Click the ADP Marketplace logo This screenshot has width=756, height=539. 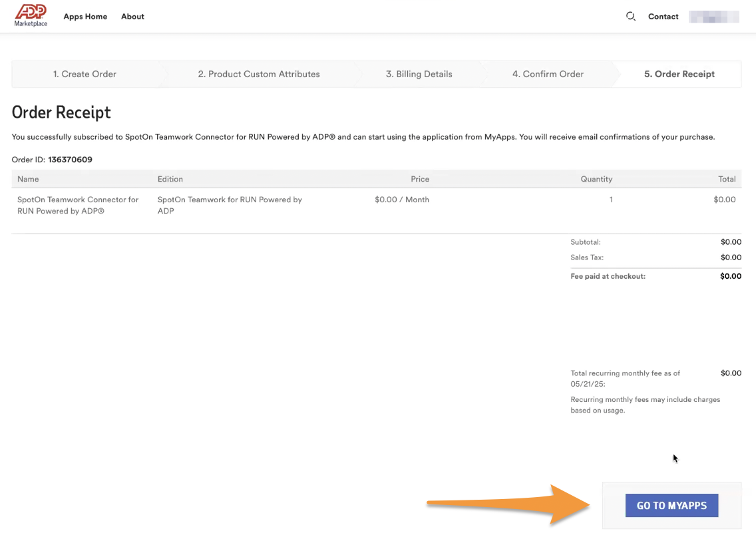[31, 15]
